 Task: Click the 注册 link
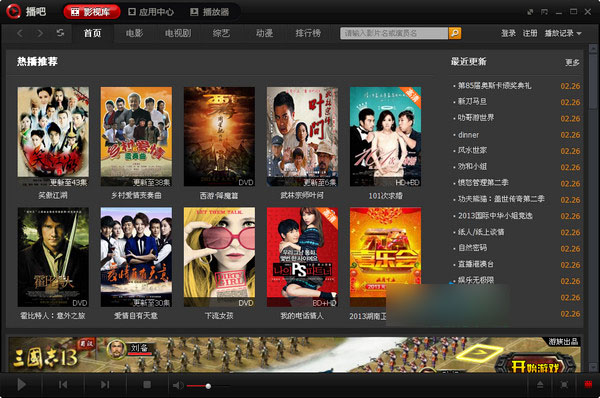click(530, 33)
